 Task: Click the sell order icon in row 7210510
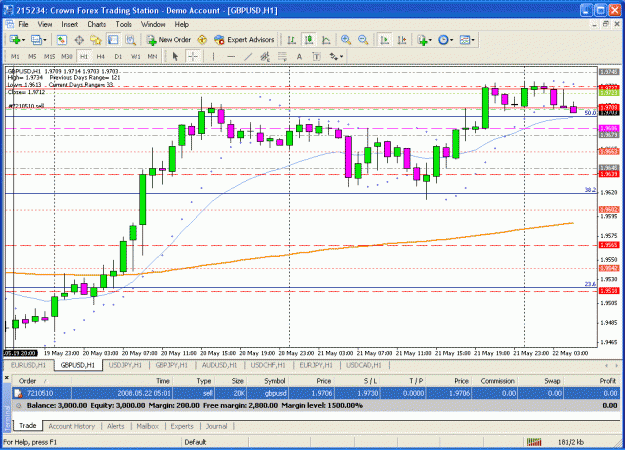tap(18, 393)
